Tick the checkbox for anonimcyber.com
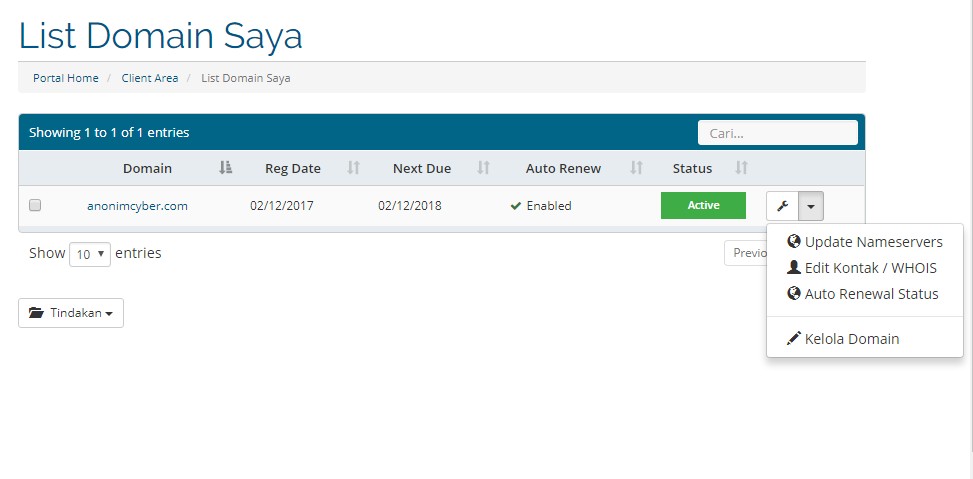973x479 pixels. 35,206
